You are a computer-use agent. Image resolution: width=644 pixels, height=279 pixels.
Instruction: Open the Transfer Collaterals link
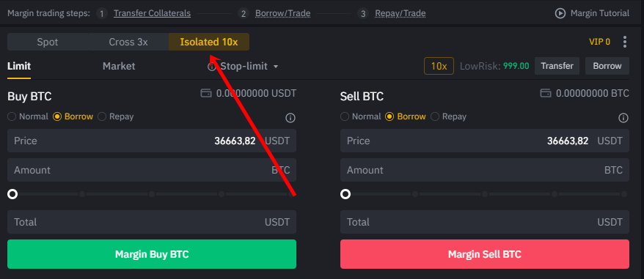[152, 13]
